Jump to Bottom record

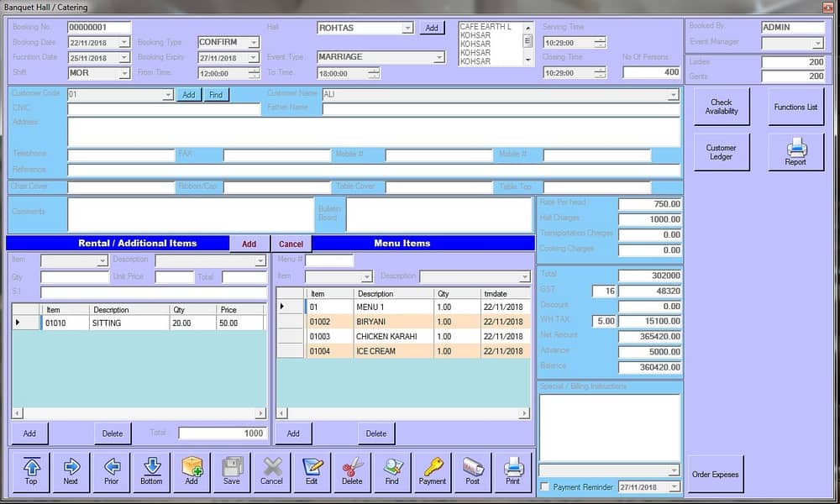[151, 472]
